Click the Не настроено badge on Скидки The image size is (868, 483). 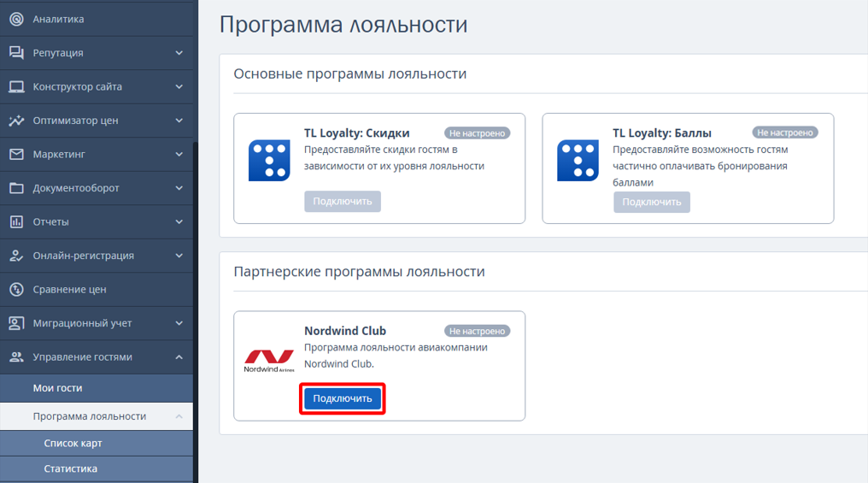(478, 133)
